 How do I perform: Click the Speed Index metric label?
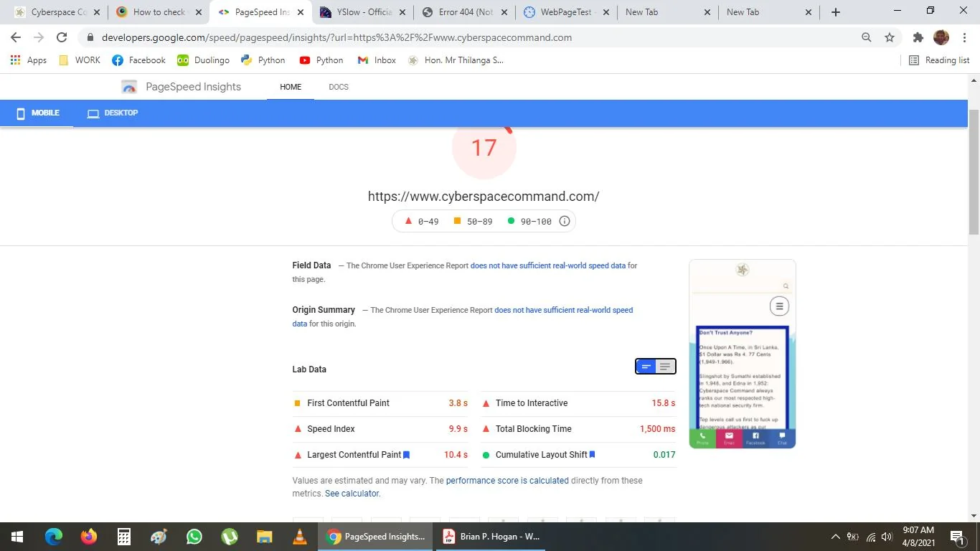tap(331, 429)
